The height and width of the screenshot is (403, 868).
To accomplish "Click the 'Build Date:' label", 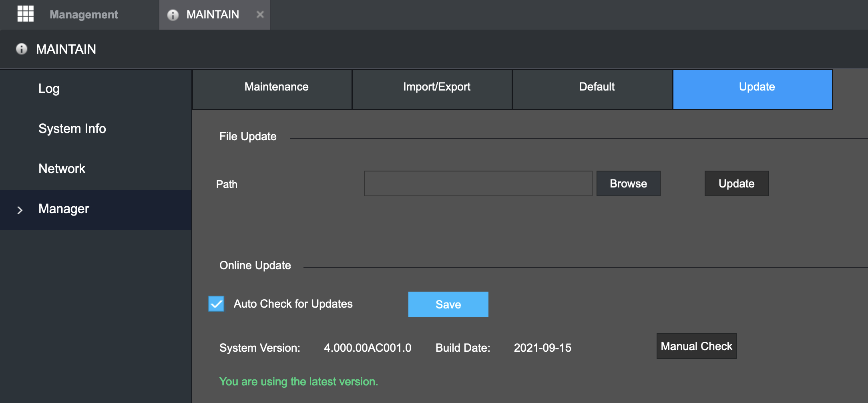I will click(x=463, y=348).
